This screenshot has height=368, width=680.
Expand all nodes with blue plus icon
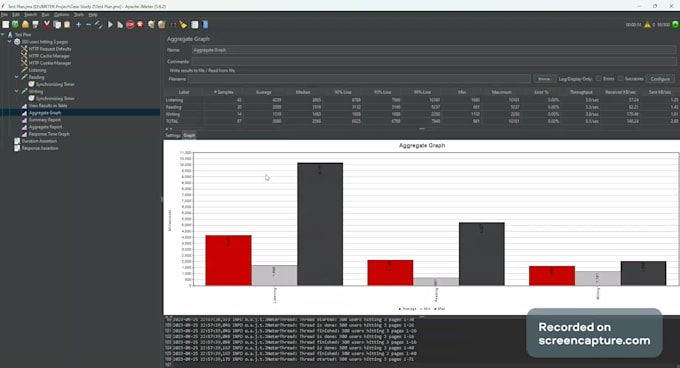[78, 25]
